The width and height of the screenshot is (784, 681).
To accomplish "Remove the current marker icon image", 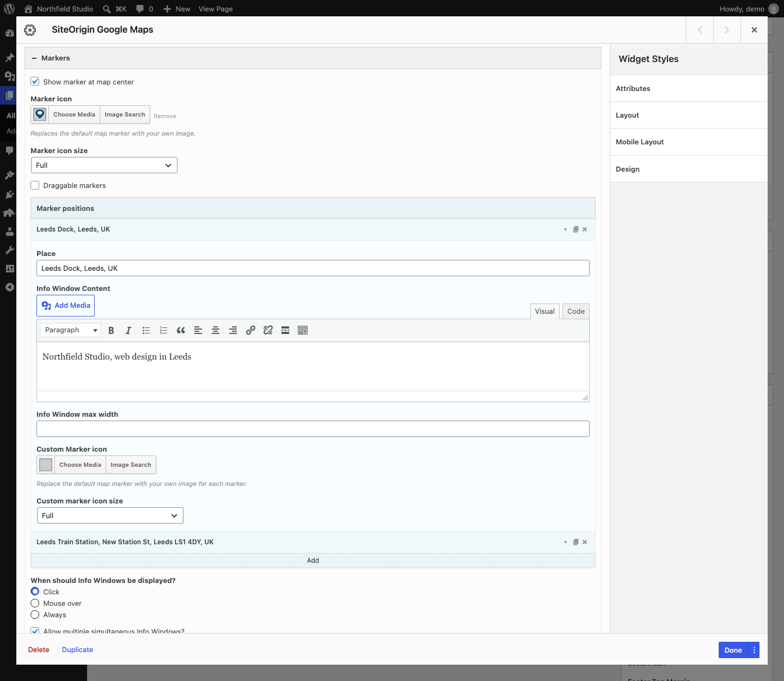I will pyautogui.click(x=165, y=116).
